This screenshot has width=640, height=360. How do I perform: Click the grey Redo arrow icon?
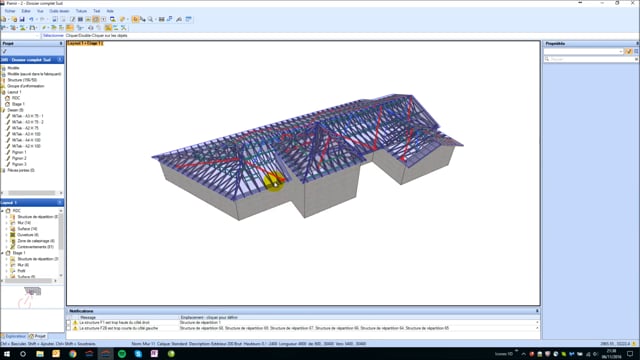[x=42, y=19]
